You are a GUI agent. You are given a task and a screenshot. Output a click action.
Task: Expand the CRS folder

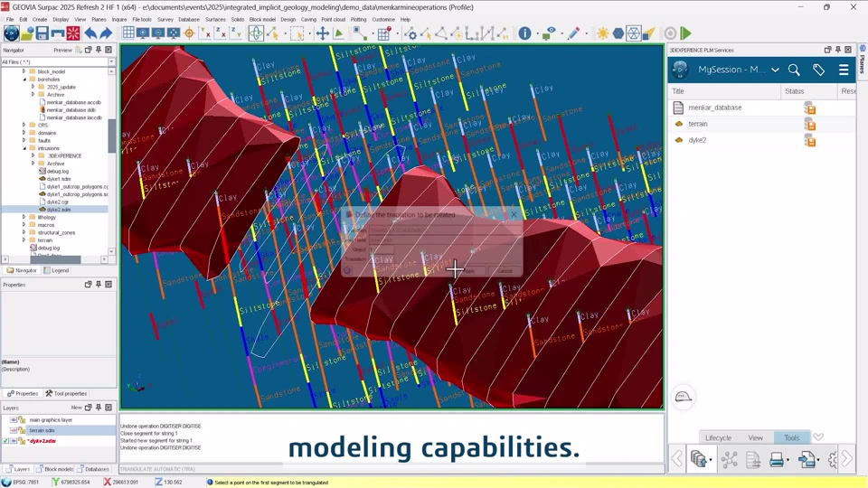point(24,125)
